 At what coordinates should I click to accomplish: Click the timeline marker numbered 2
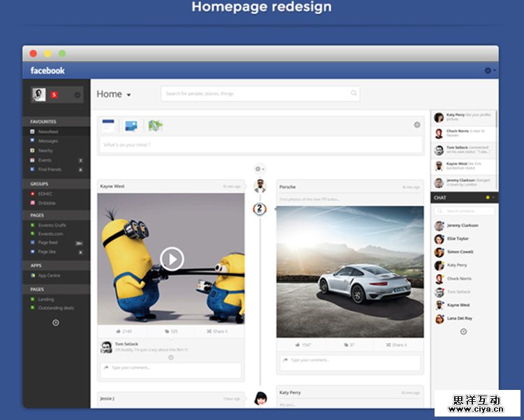point(260,209)
